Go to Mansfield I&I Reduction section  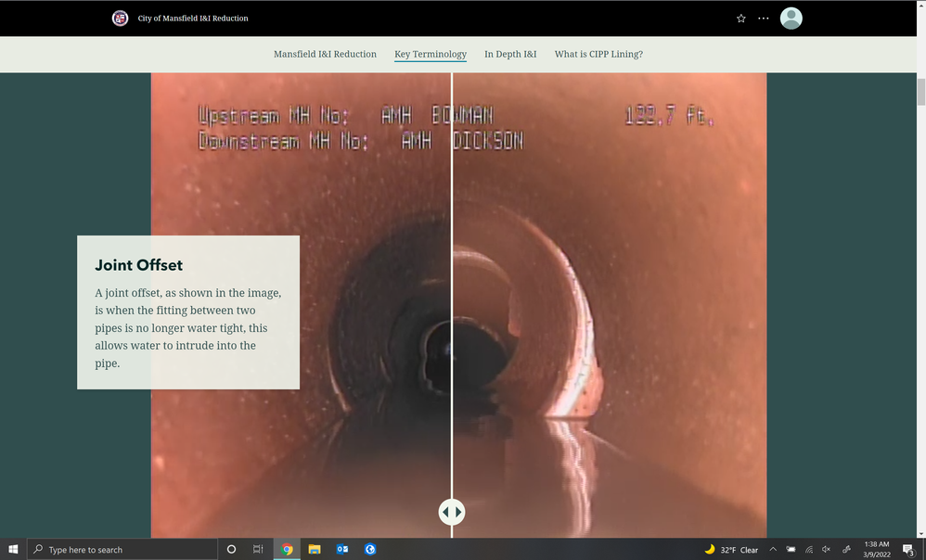[325, 55]
